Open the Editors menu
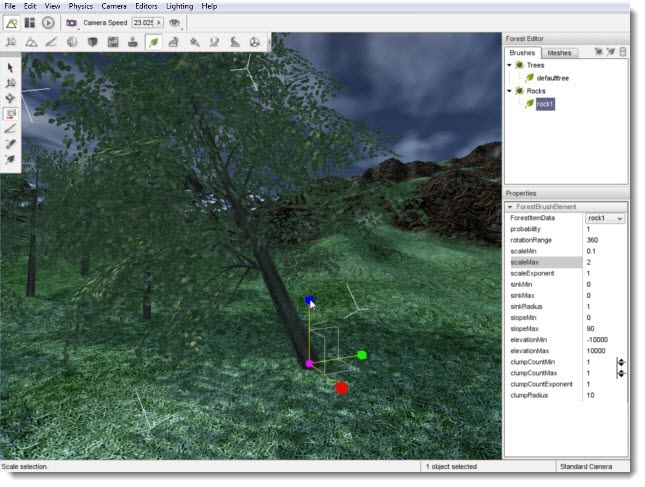The width and height of the screenshot is (645, 487). [146, 6]
